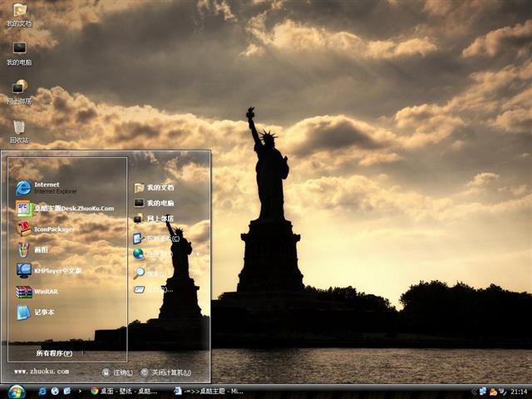Screen dimensions: 532x399
Task: Open 我的文档 in Start menu right pane
Action: click(x=154, y=187)
